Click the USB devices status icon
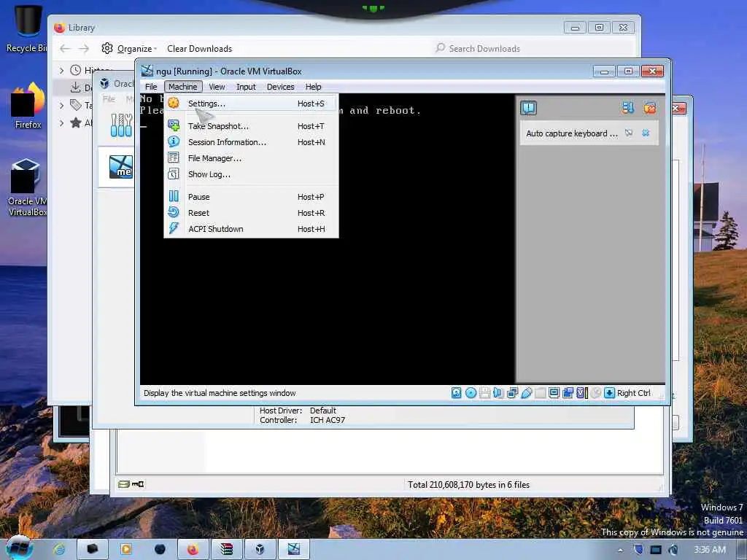Screen dimensions: 747x560 click(x=527, y=393)
